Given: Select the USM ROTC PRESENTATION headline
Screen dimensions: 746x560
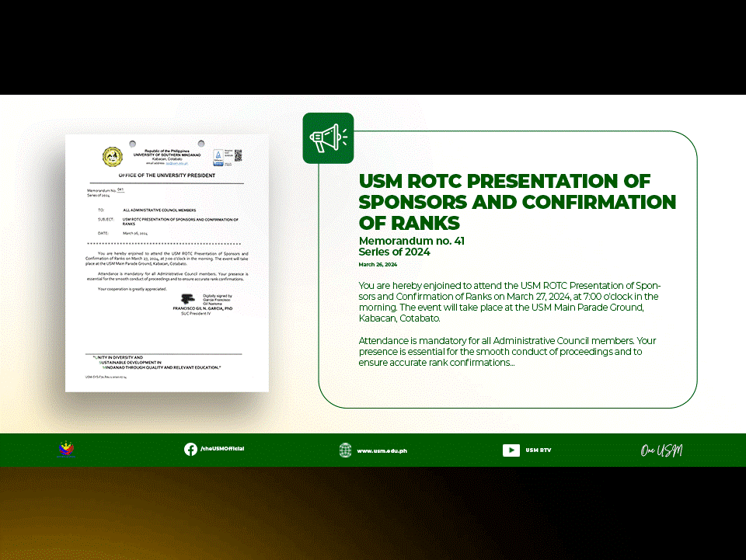Looking at the screenshot, I should 517,201.
